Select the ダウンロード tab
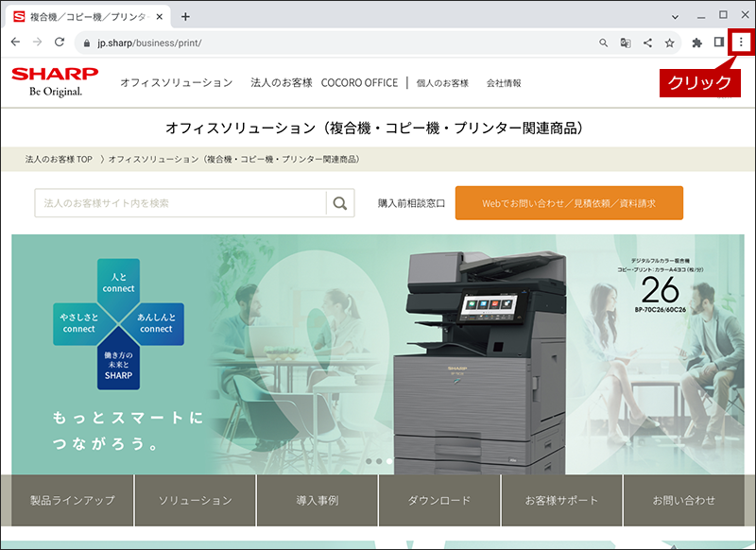This screenshot has width=756, height=550. click(439, 500)
